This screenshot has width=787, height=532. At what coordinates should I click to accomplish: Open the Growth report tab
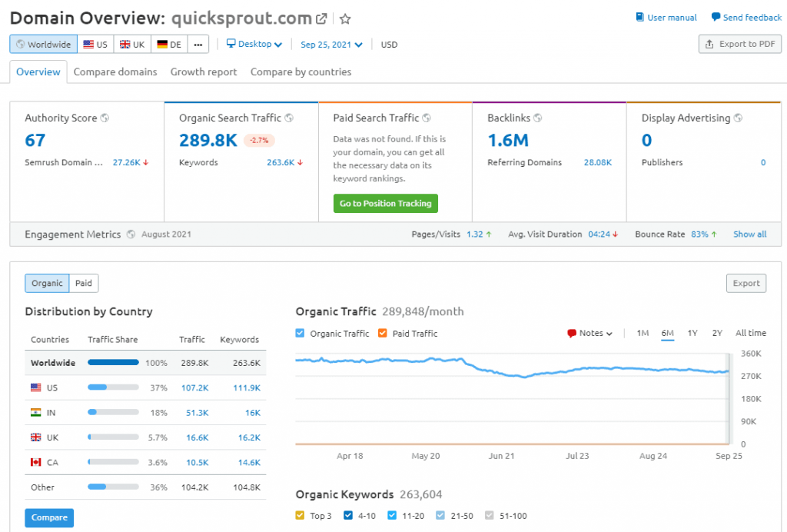[204, 71]
